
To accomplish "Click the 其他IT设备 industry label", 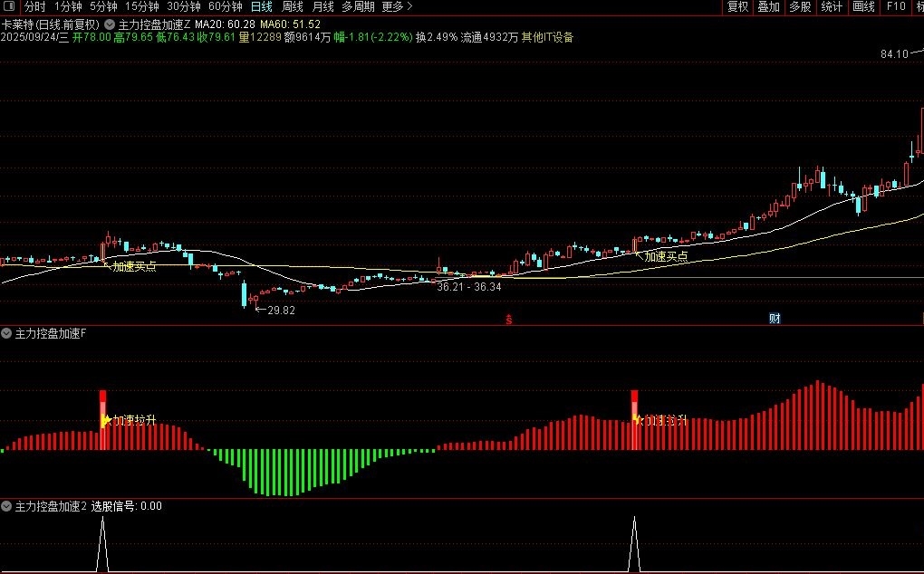I will coord(547,37).
